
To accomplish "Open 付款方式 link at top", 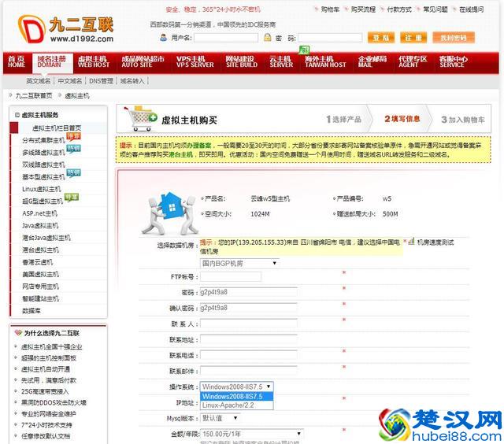I will (x=399, y=9).
